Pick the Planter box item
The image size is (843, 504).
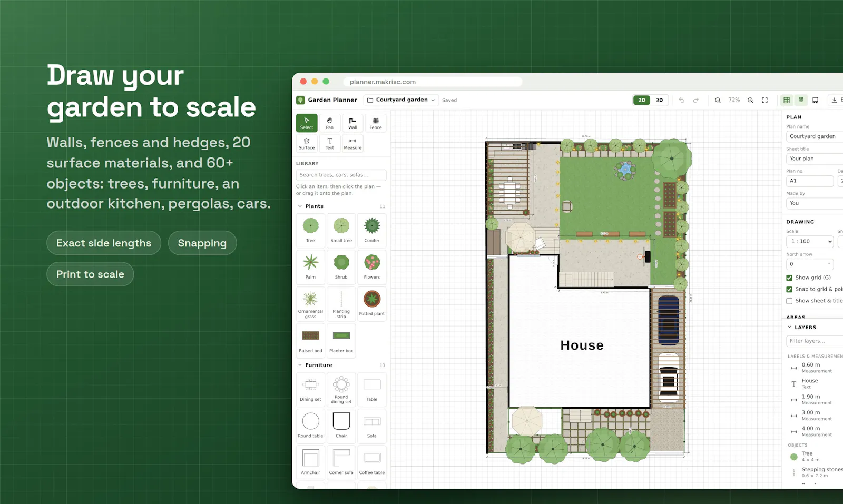tap(341, 340)
